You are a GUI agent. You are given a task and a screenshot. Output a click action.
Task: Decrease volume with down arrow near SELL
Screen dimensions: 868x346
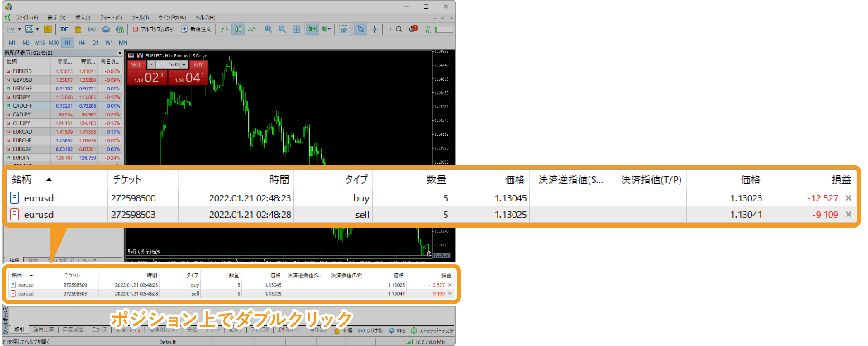(151, 64)
